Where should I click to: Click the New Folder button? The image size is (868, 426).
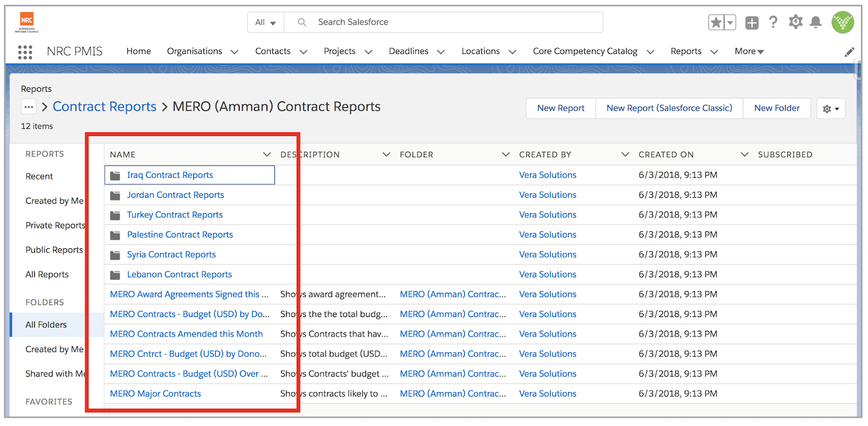click(777, 108)
